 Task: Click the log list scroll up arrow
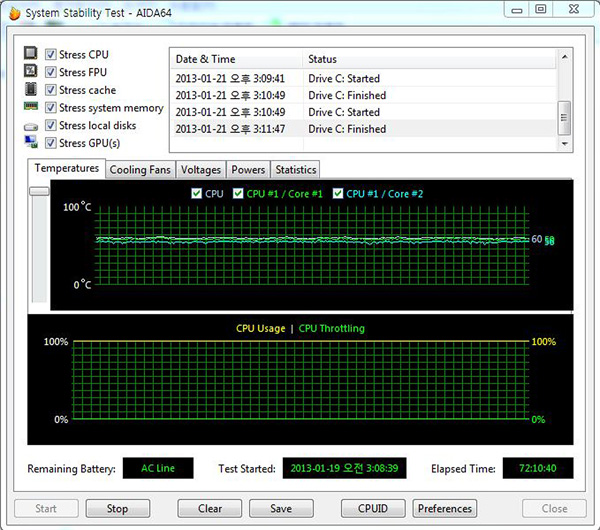(564, 57)
